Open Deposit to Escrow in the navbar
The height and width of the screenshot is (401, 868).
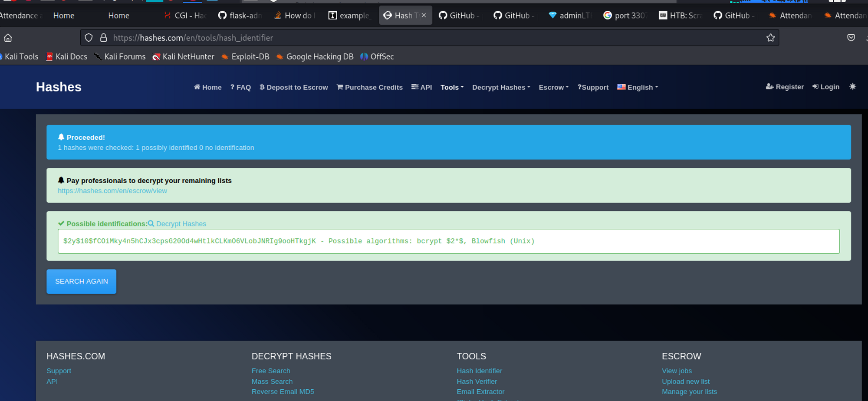(294, 87)
